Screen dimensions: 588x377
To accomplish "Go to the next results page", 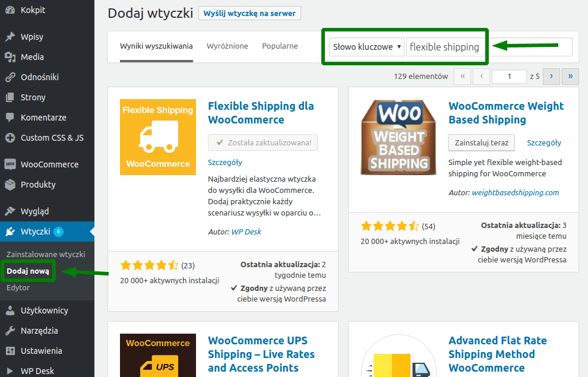I will [551, 77].
